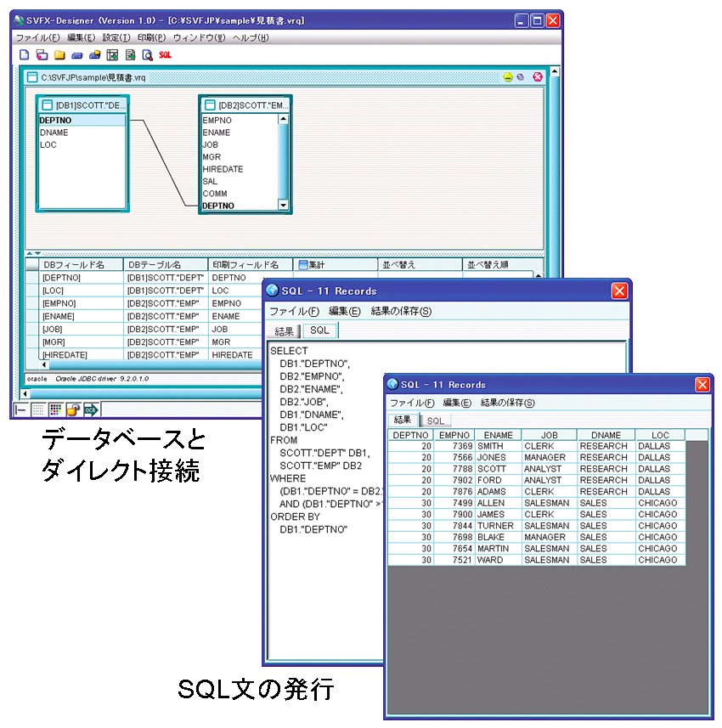722x728 pixels.
Task: Open the ウィンドウ menu
Action: [199, 37]
